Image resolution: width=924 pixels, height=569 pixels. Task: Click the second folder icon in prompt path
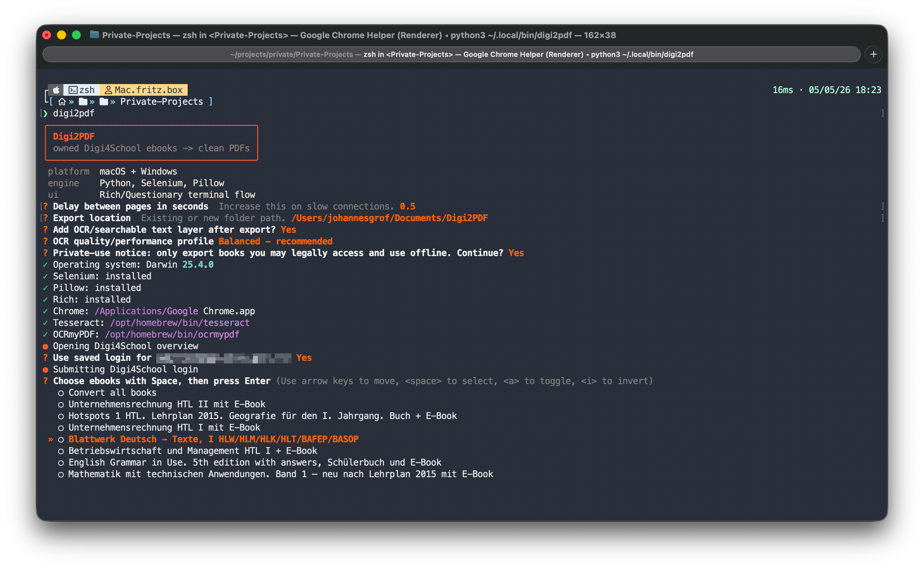point(104,102)
